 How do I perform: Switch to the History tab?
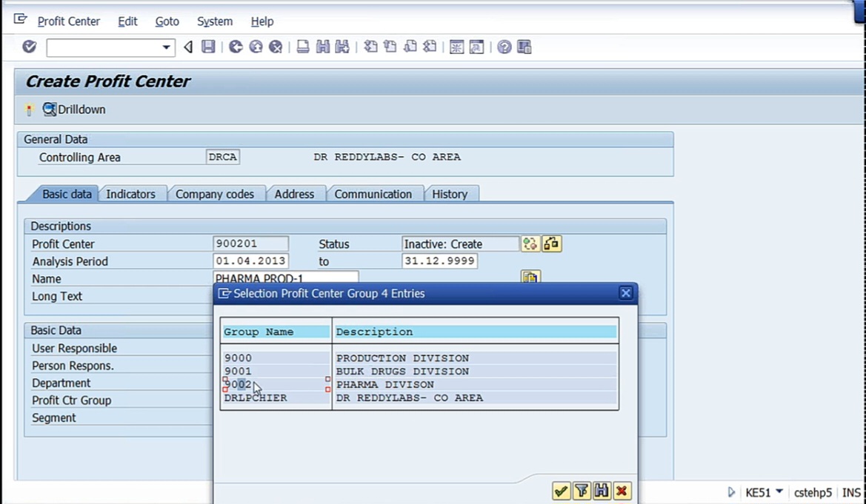450,195
